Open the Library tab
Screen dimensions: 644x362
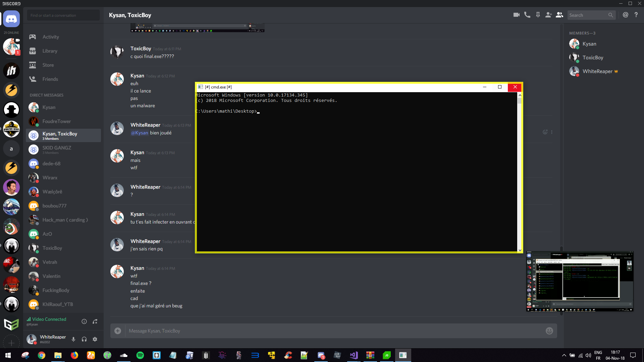point(63,51)
